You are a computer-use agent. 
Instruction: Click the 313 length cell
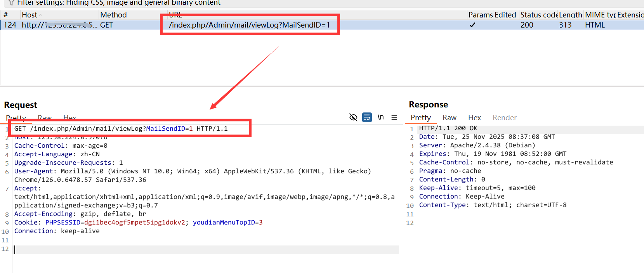[x=565, y=25]
